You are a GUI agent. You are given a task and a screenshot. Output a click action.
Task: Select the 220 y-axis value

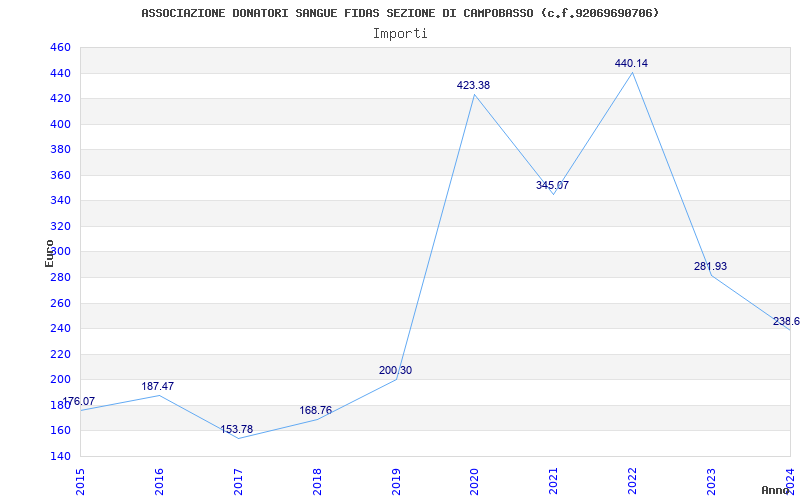60,355
